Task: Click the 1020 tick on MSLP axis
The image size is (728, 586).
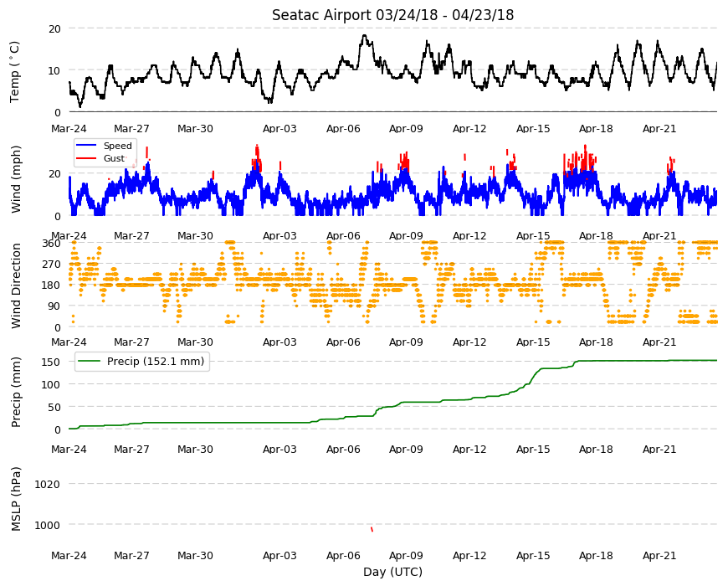Action: (48, 485)
